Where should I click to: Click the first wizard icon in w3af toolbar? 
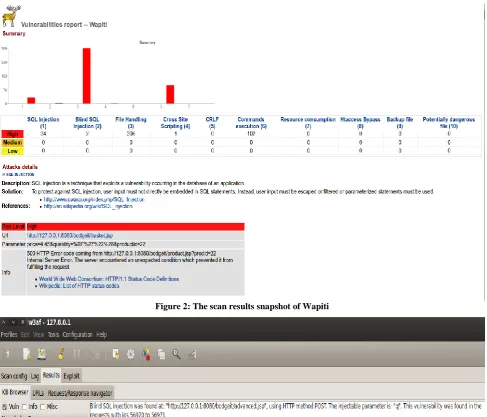[x=8, y=354]
